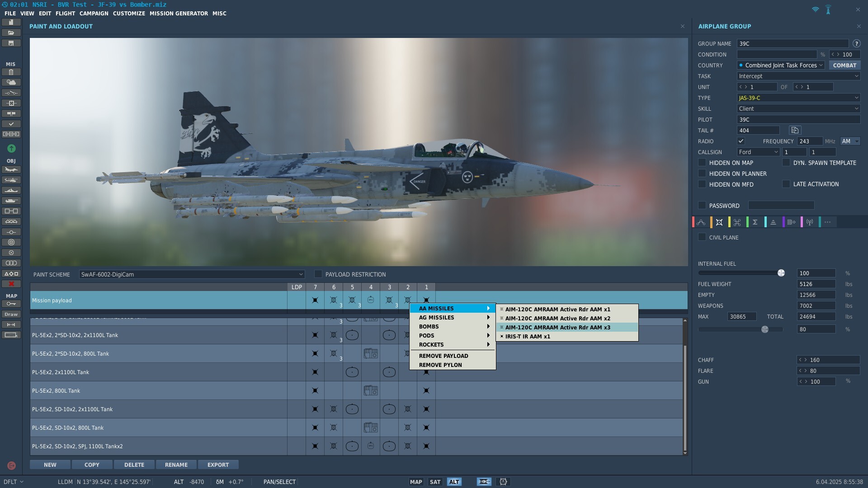Select the ship group tool
The height and width of the screenshot is (488, 868).
coord(11,190)
